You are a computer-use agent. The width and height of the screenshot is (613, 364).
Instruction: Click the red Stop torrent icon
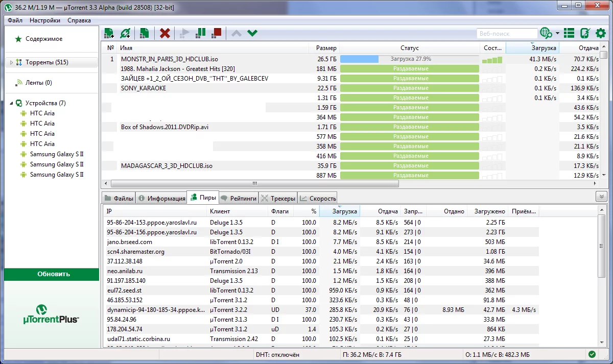click(x=217, y=33)
